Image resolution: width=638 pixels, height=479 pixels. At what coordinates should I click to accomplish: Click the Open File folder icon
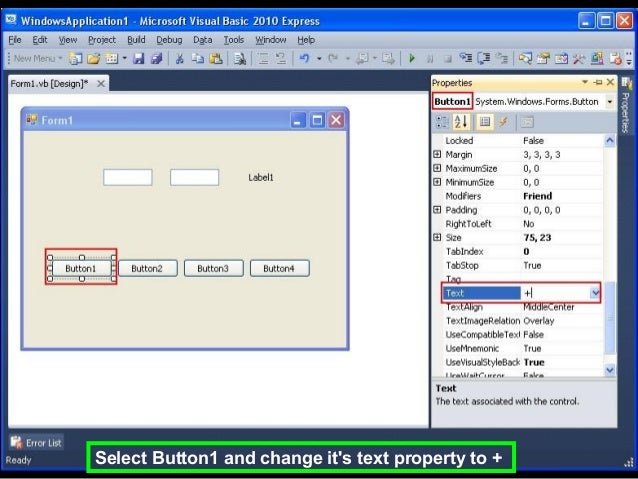[94, 59]
